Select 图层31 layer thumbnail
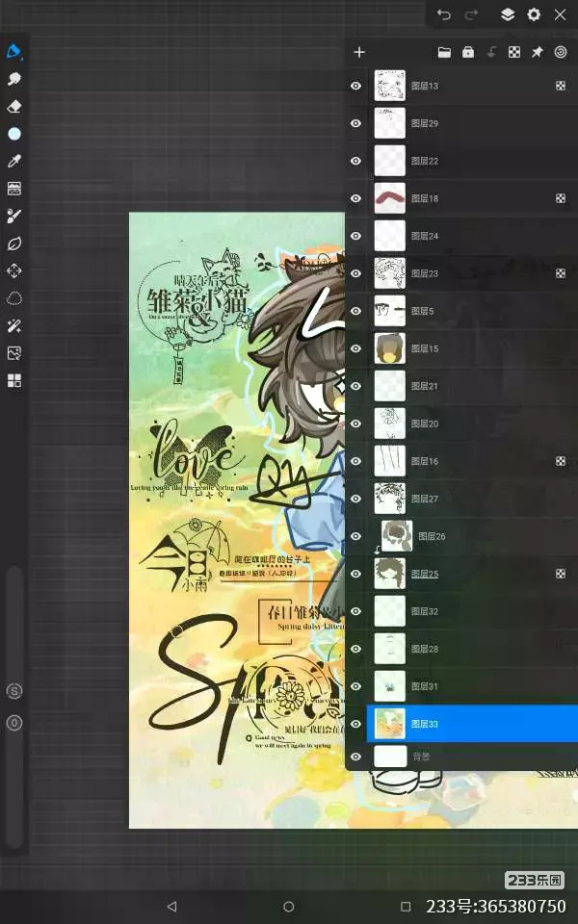 390,686
